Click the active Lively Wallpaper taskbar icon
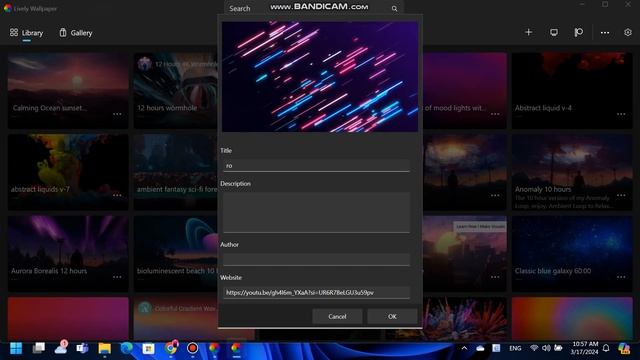The height and width of the screenshot is (360, 640). click(x=236, y=348)
